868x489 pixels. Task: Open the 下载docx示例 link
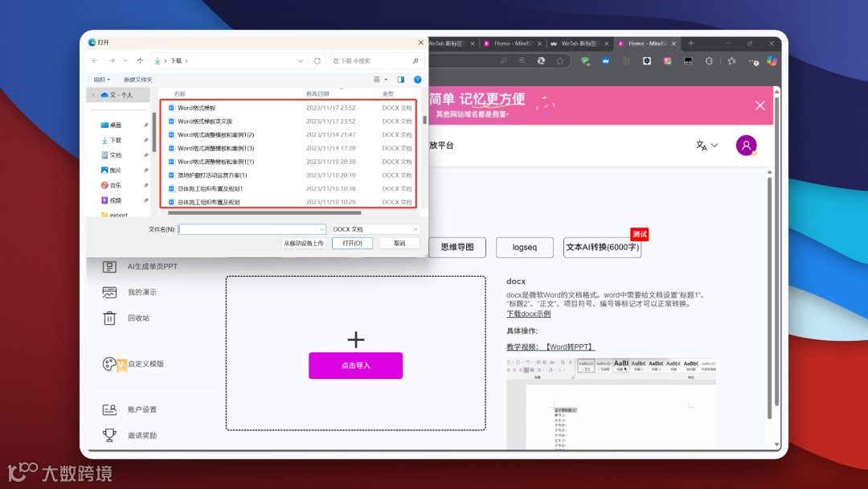pos(528,314)
